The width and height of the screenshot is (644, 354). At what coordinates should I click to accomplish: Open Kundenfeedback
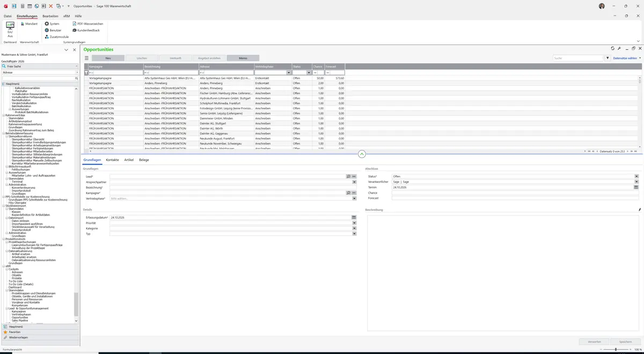pyautogui.click(x=86, y=30)
